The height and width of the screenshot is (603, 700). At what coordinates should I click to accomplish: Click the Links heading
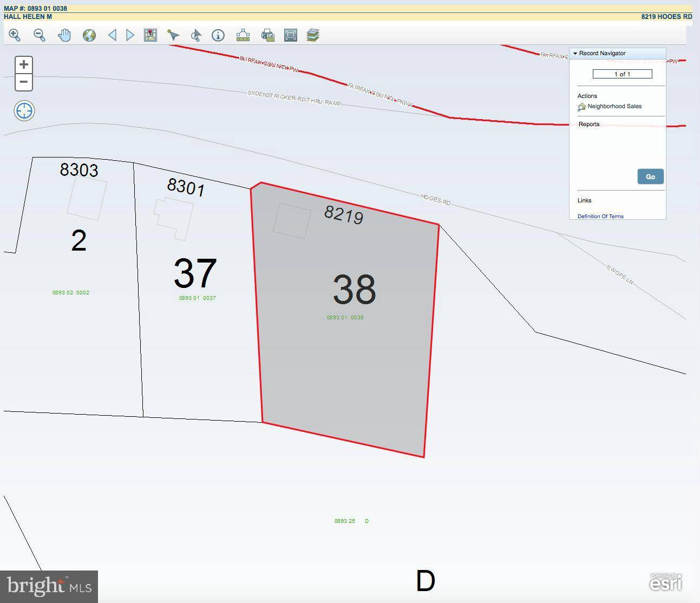pyautogui.click(x=585, y=201)
